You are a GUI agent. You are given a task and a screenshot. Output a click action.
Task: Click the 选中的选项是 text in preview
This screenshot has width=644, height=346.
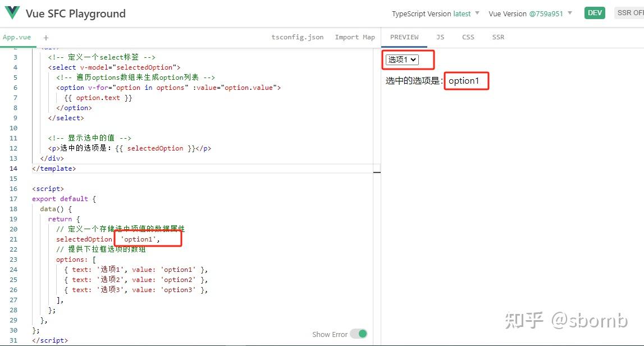414,81
